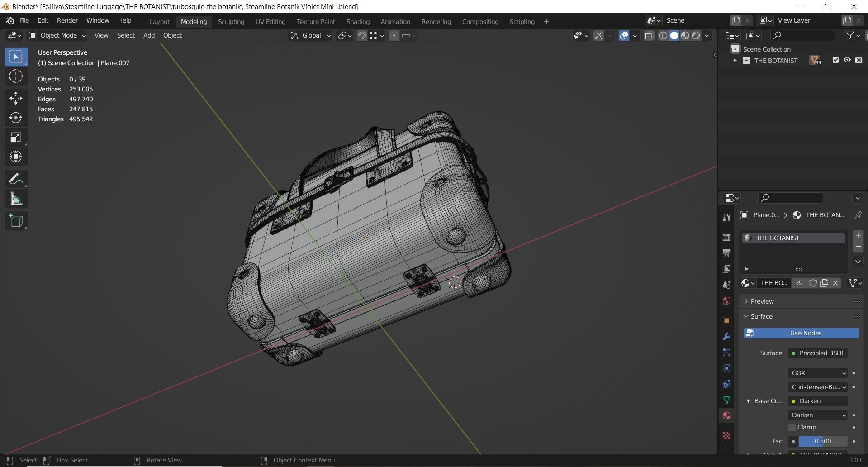Select the Annotate pencil tool
Image resolution: width=868 pixels, height=467 pixels.
pos(16,179)
